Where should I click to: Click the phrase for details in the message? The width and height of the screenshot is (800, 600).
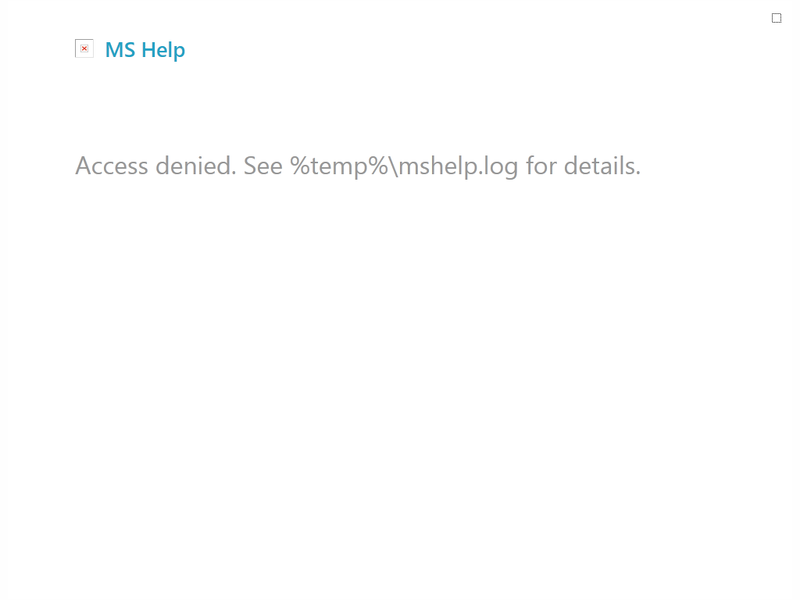tap(585, 166)
